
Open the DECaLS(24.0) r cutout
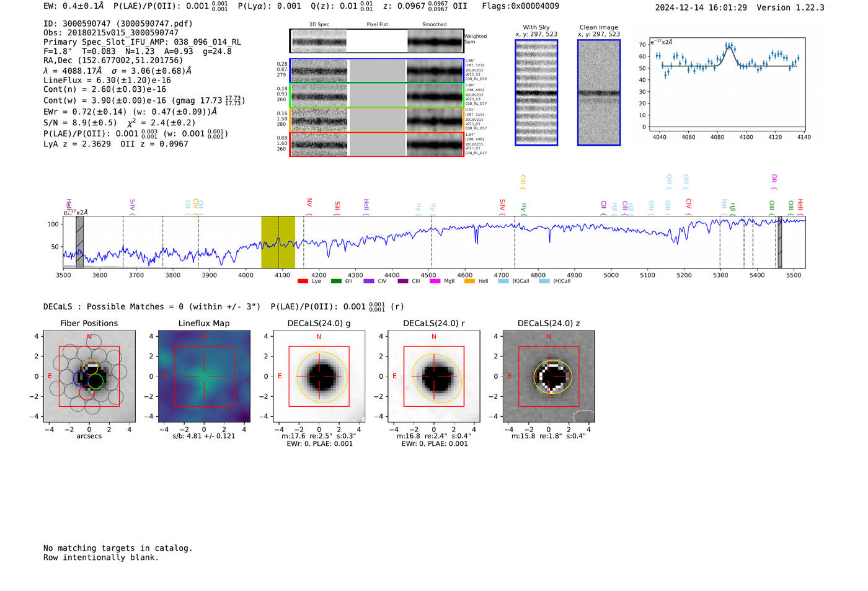(434, 376)
